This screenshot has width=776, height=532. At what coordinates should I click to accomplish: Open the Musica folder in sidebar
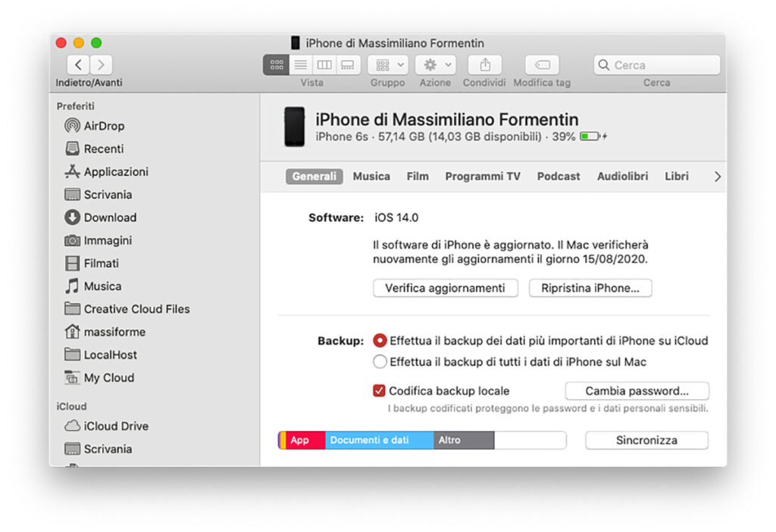click(93, 286)
